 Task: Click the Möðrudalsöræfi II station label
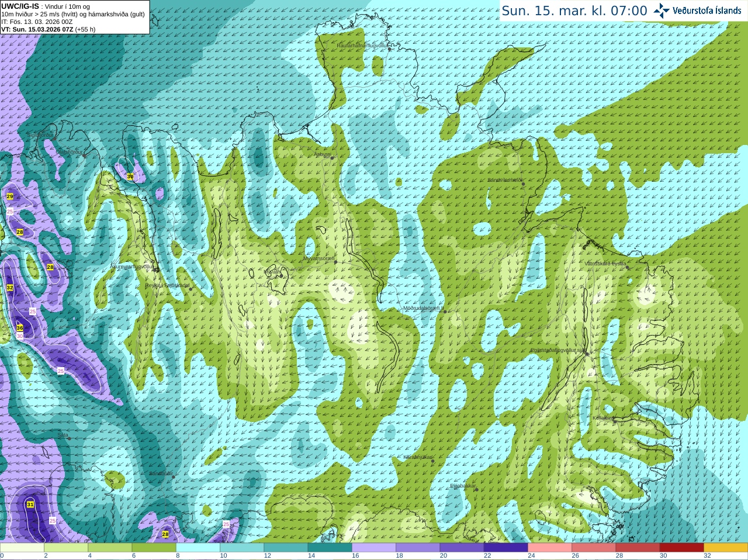tap(424, 308)
